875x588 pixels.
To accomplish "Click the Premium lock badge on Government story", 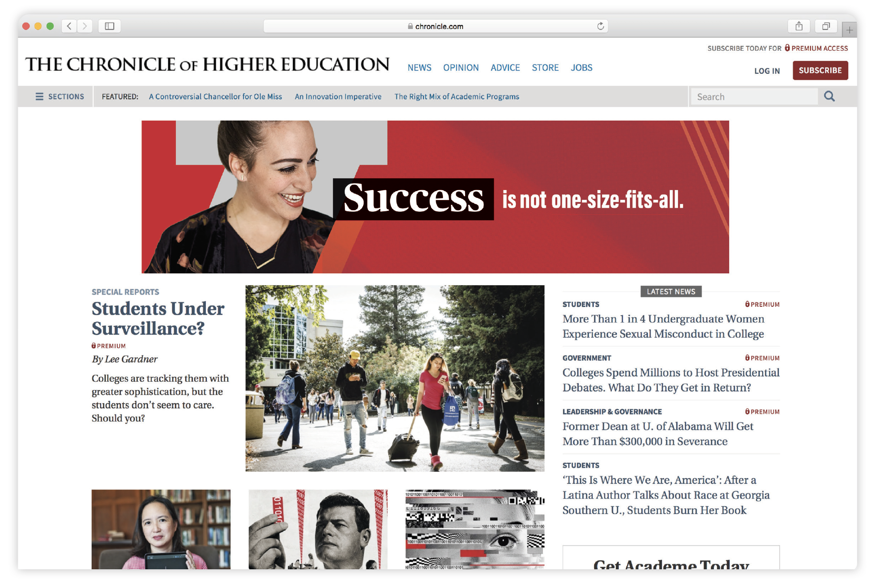I will point(762,358).
